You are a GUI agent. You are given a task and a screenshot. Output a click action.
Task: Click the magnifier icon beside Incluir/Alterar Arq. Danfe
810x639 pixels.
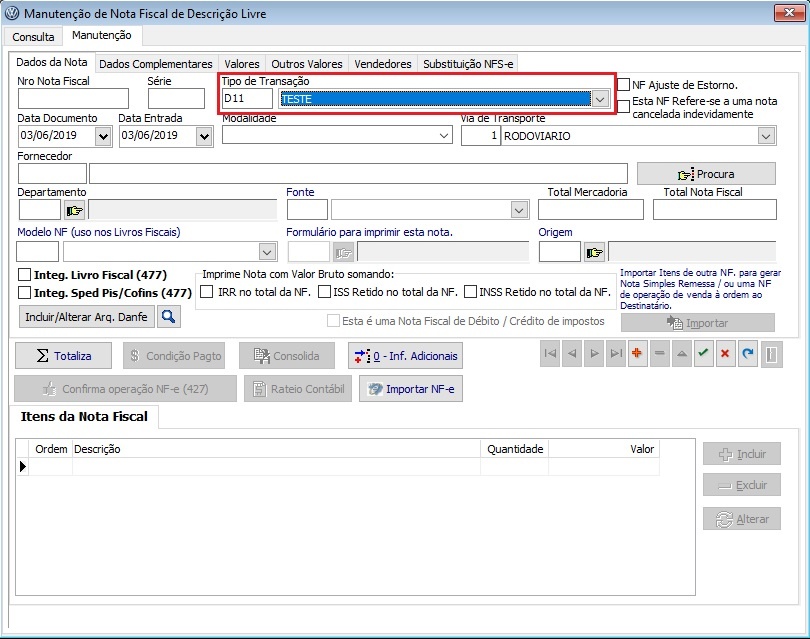click(x=169, y=317)
